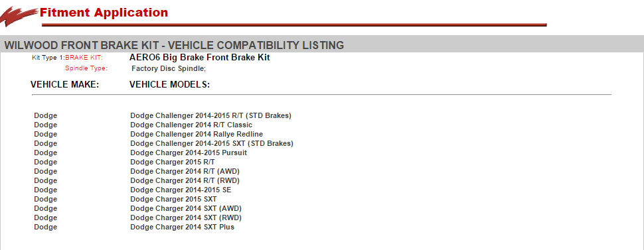
Task: Select Dodge Challenger 2014-2015 SXT (STD Brakes)
Action: [x=212, y=144]
